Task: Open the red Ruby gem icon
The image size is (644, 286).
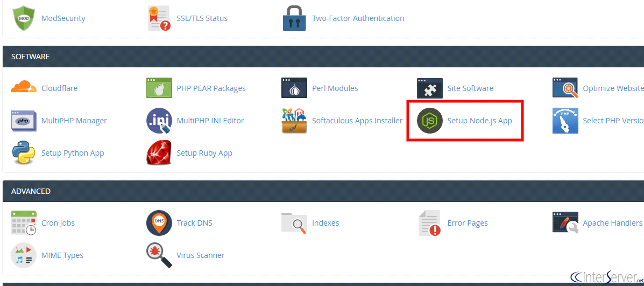Action: 159,153
